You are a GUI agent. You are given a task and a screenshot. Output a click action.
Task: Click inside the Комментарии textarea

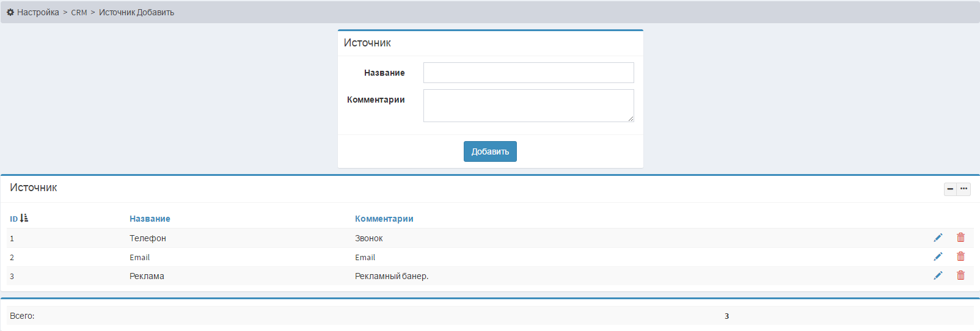point(528,106)
